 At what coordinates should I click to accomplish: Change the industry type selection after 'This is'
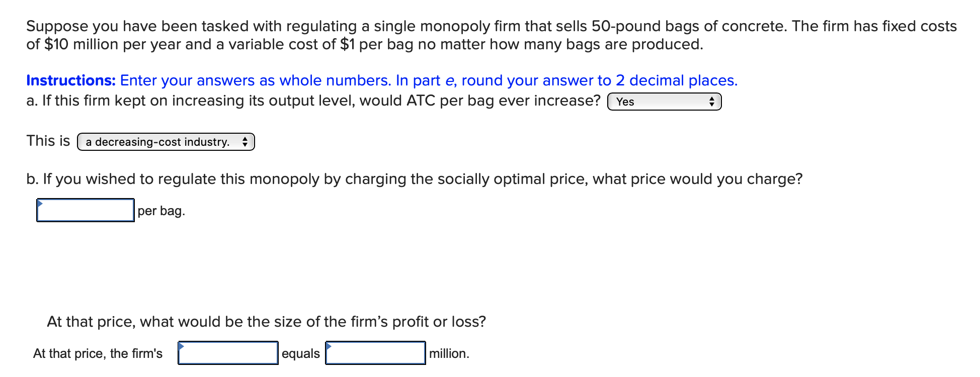(166, 141)
